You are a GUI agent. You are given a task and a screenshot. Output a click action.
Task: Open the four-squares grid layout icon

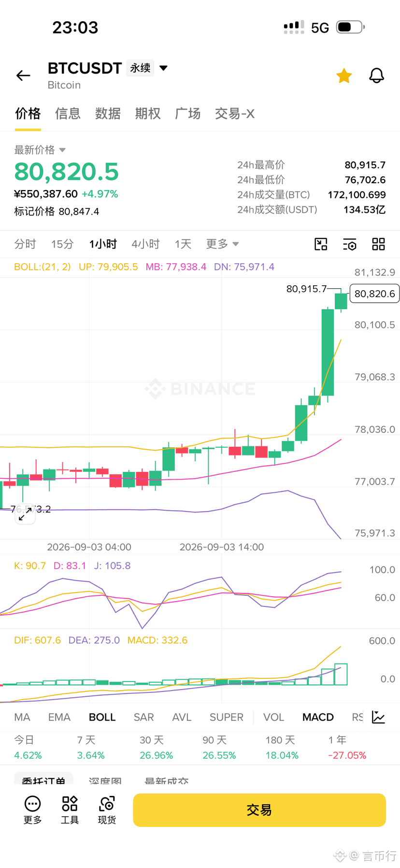[378, 244]
